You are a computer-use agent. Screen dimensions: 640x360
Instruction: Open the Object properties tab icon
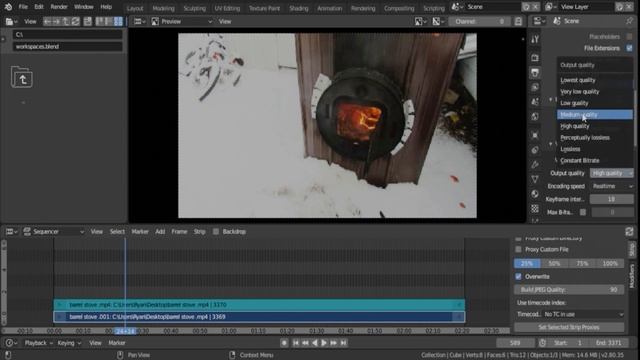(535, 135)
